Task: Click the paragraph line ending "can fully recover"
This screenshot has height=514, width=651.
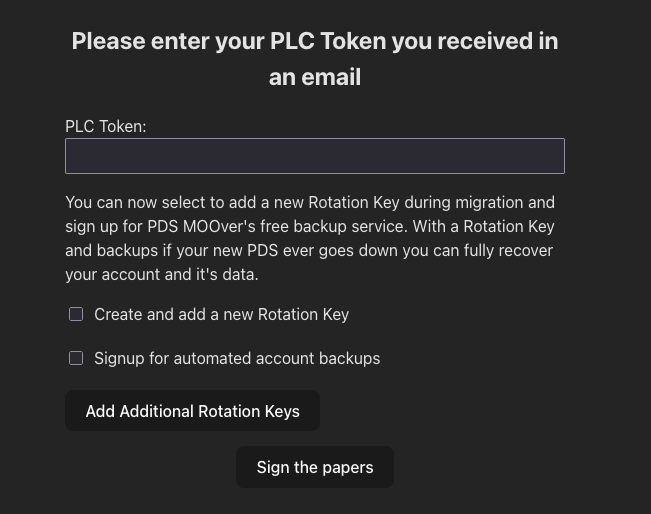Action: click(x=309, y=250)
